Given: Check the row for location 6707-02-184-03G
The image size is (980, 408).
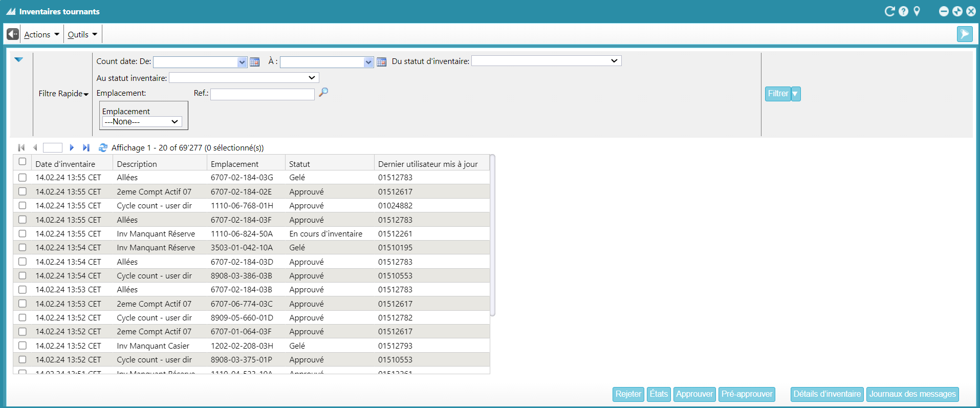Looking at the screenshot, I should click(x=23, y=178).
